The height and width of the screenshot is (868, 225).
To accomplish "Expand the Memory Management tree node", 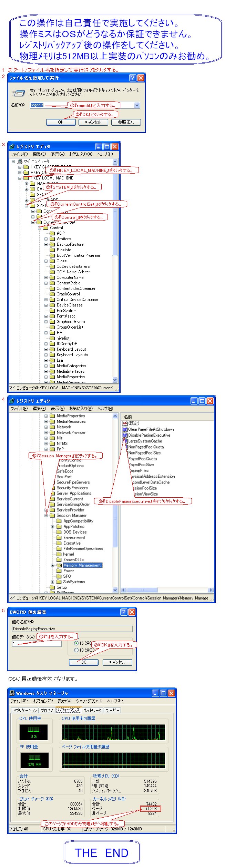I will (53, 565).
